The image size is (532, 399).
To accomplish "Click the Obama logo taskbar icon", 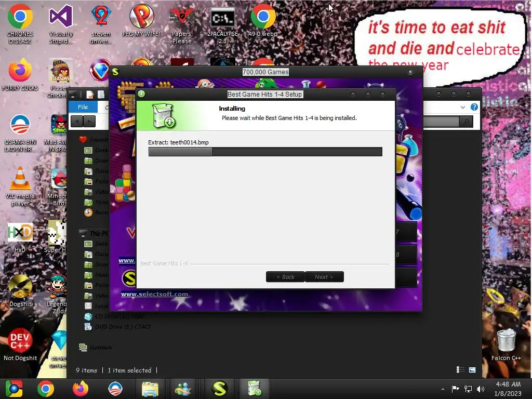I will pyautogui.click(x=115, y=389).
